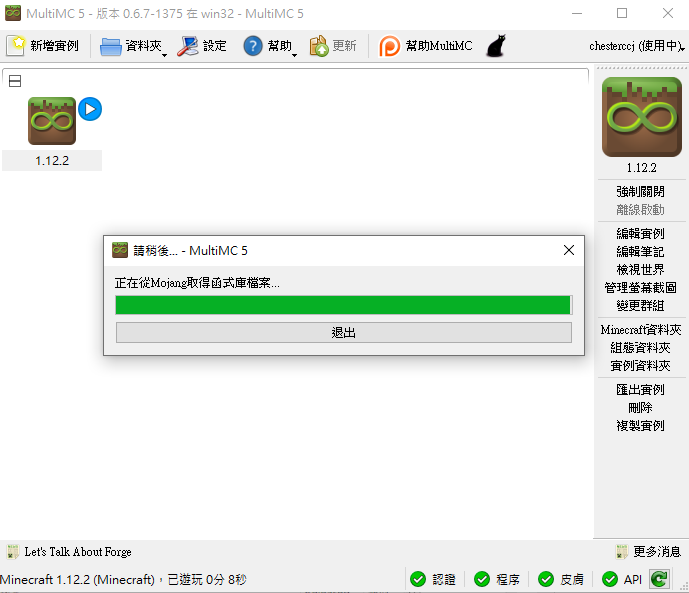This screenshot has height=593, width=689.
Task: Click the 幫助 help question mark icon
Action: coord(253,46)
